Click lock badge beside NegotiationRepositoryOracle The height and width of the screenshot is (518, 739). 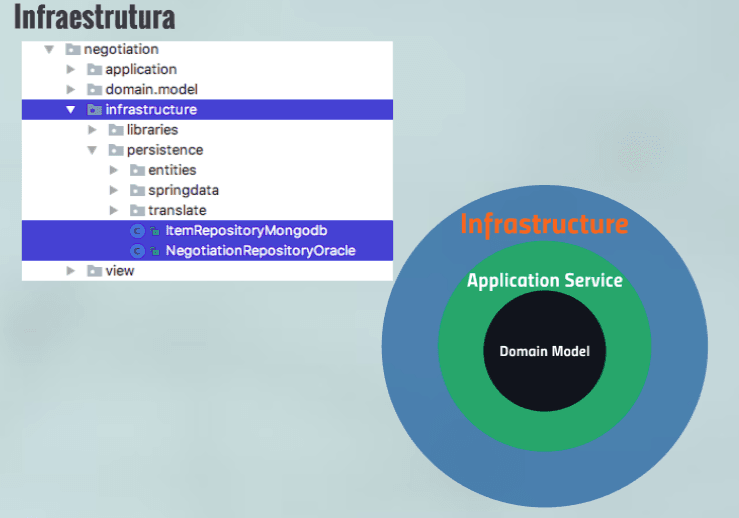click(155, 251)
